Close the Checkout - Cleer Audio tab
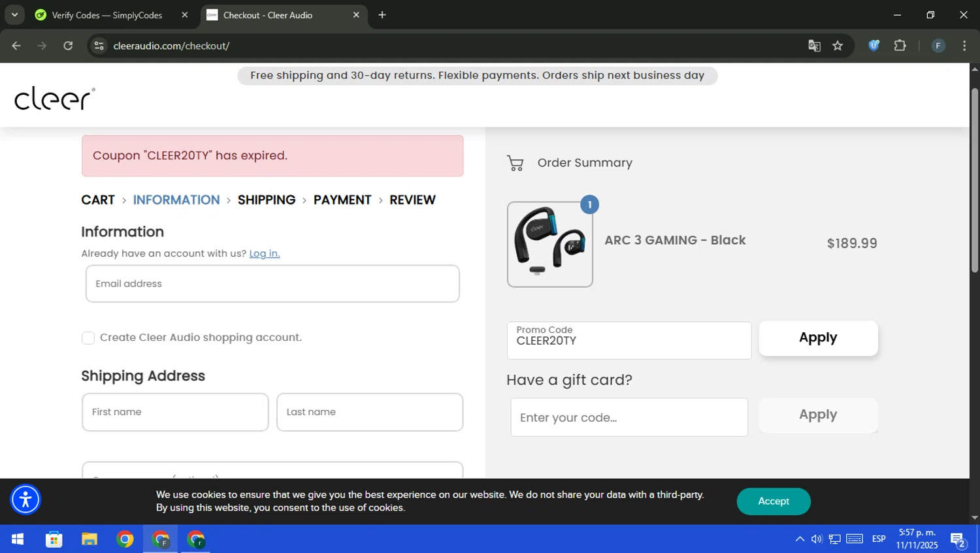 (x=356, y=15)
